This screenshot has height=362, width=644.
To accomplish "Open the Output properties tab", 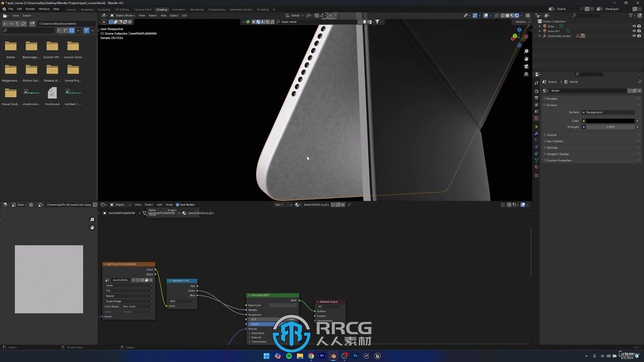I will 536,98.
